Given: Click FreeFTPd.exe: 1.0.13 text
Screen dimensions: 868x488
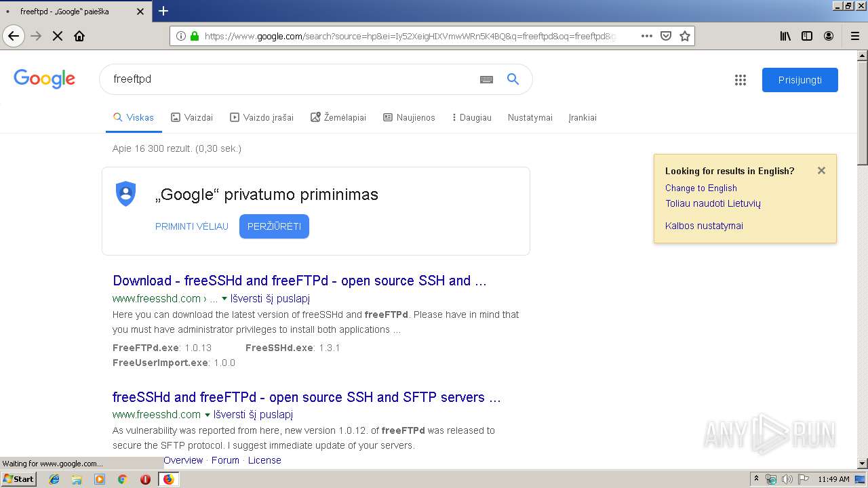Looking at the screenshot, I should coord(162,348).
